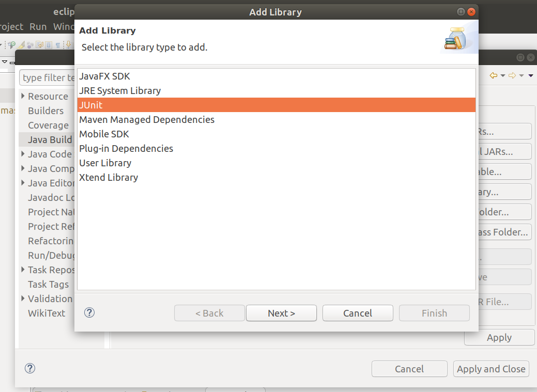Image resolution: width=537 pixels, height=392 pixels.
Task: Select the highlighted JUnit library
Action: pyautogui.click(x=277, y=105)
